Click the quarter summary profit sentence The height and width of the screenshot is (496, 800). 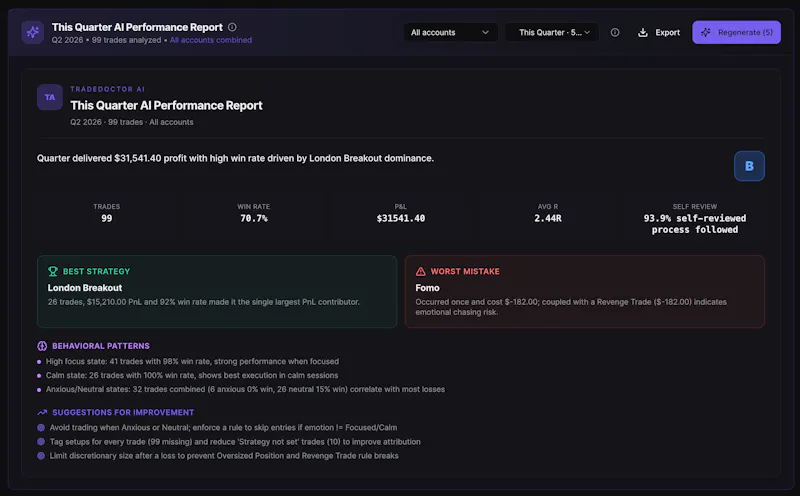click(235, 158)
